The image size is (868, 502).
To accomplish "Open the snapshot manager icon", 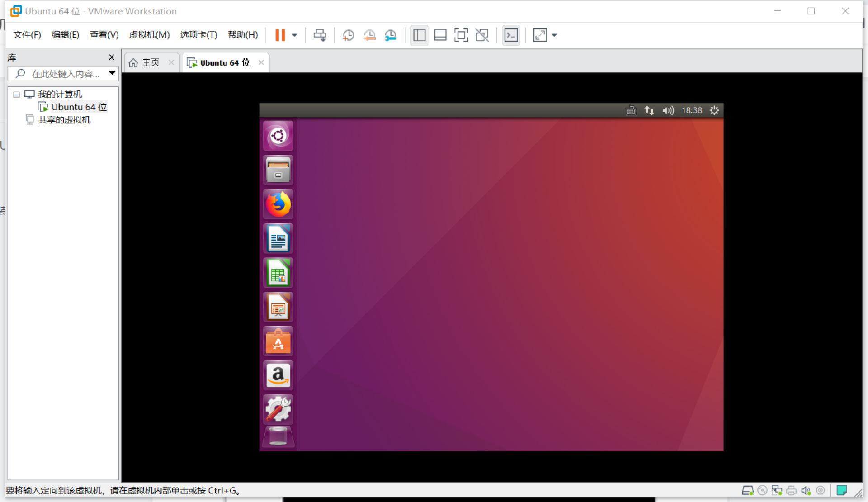I will tap(391, 35).
